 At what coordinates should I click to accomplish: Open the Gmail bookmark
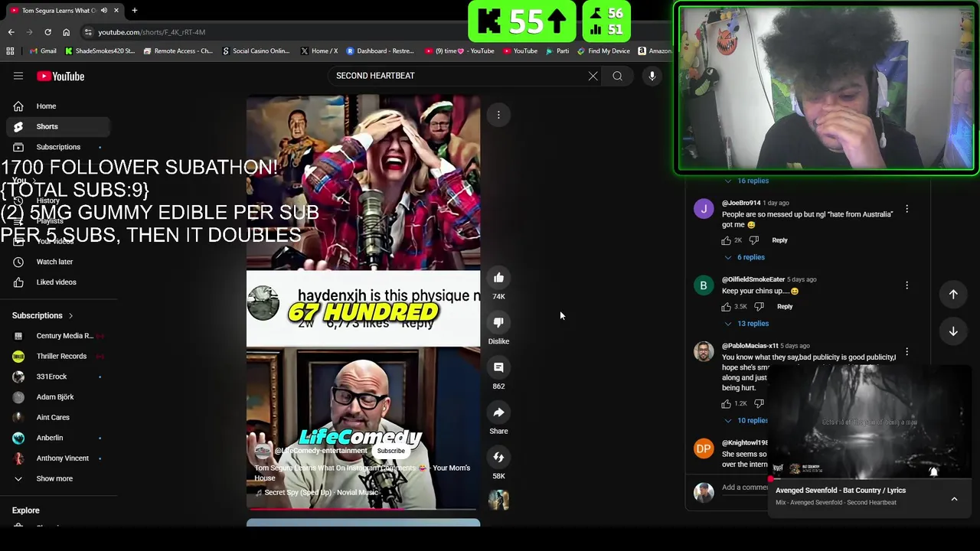[42, 51]
